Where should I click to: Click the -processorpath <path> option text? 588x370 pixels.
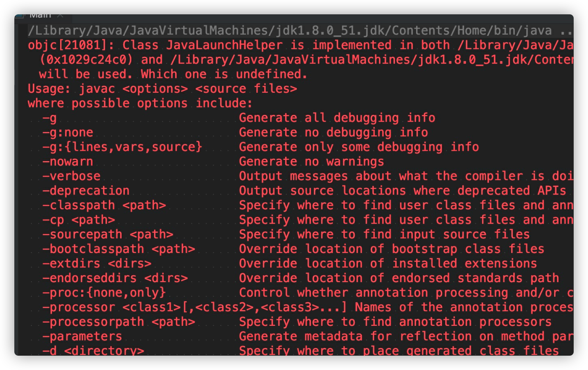[119, 322]
